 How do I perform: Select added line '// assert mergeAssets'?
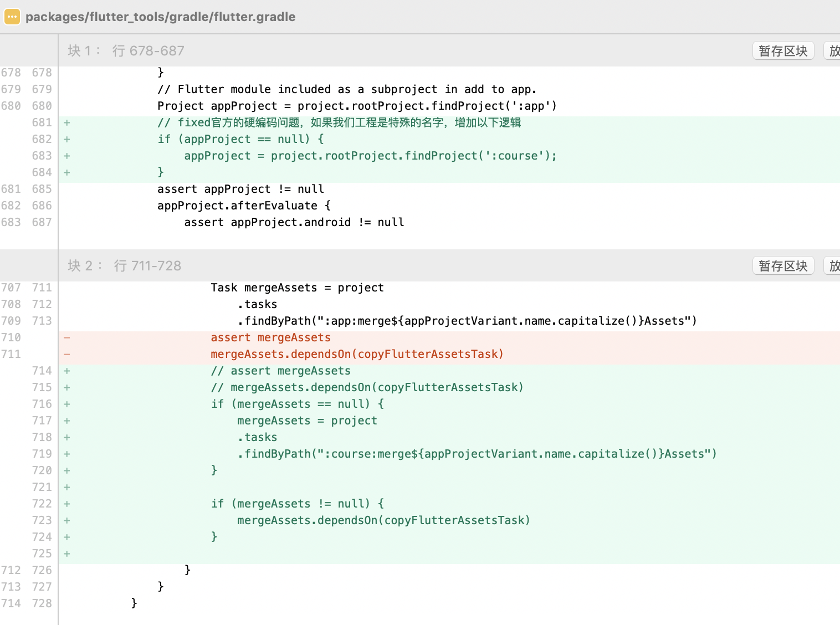pos(280,371)
